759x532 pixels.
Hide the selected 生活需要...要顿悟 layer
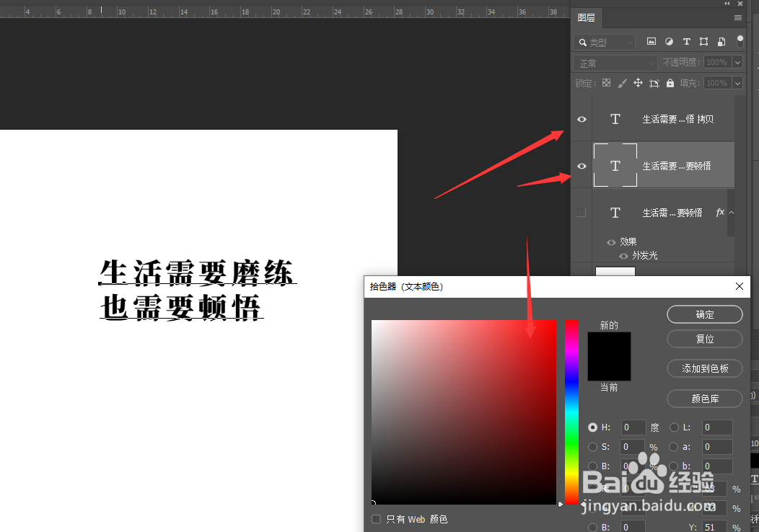[582, 166]
